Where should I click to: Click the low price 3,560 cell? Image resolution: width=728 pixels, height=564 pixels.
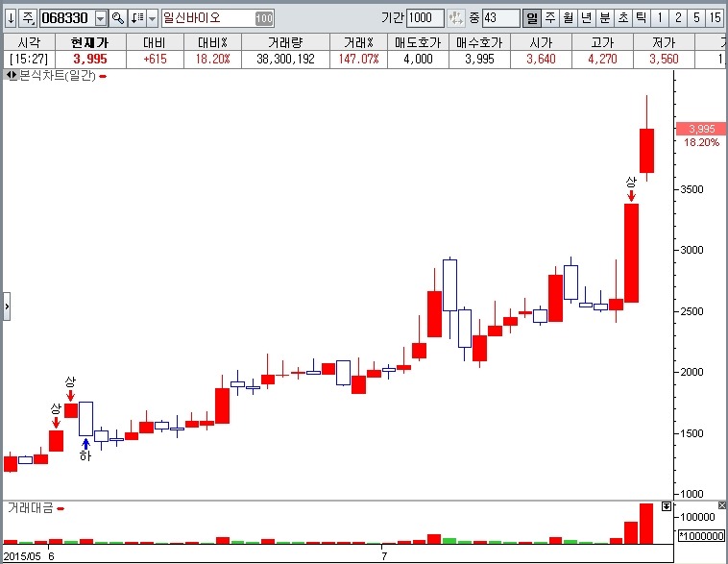click(x=664, y=59)
